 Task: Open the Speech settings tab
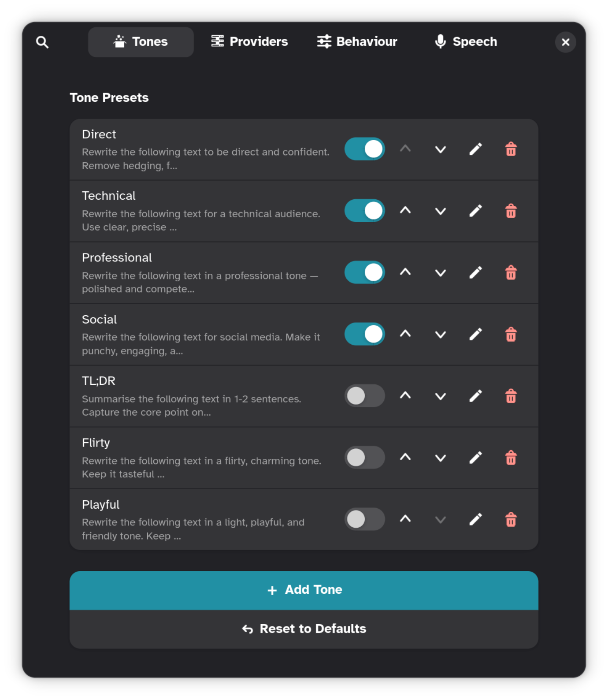[465, 41]
